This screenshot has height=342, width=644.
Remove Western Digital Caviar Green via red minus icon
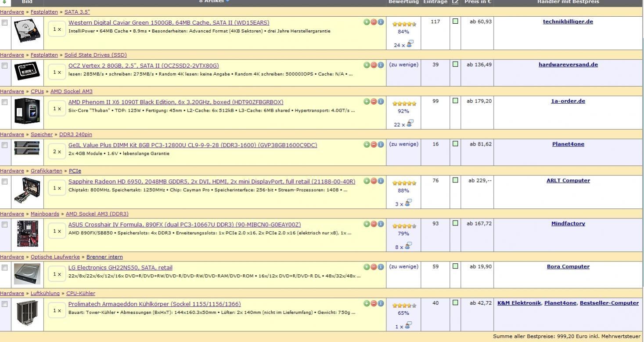[374, 22]
